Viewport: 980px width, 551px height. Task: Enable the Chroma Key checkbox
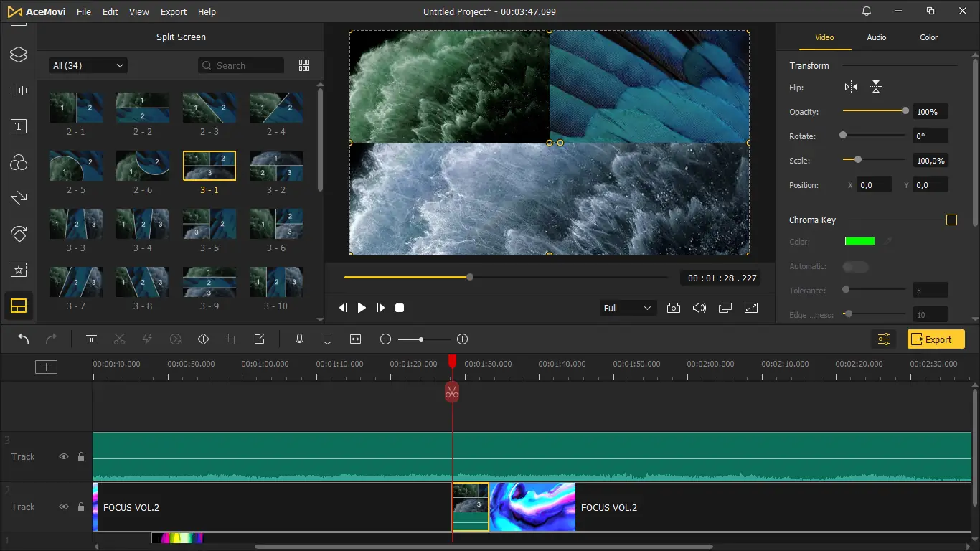tap(951, 220)
